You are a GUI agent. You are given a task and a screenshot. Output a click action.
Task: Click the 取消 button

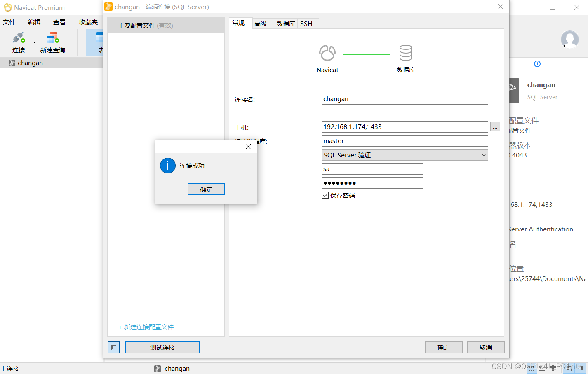click(486, 347)
